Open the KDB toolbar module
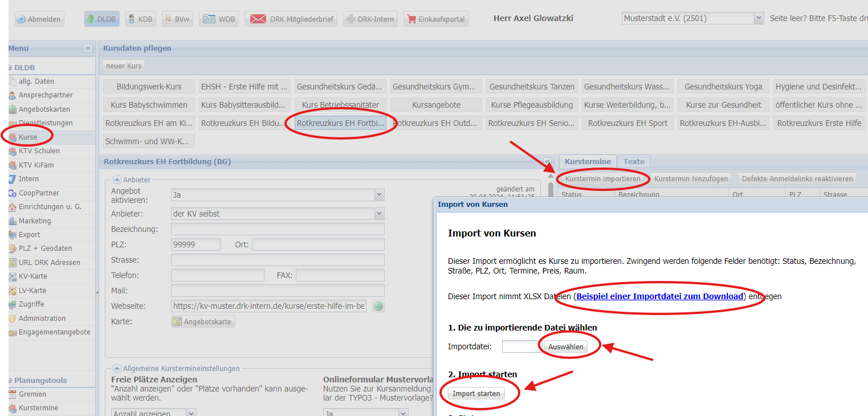Viewport: 868px width, 416px height. (140, 19)
